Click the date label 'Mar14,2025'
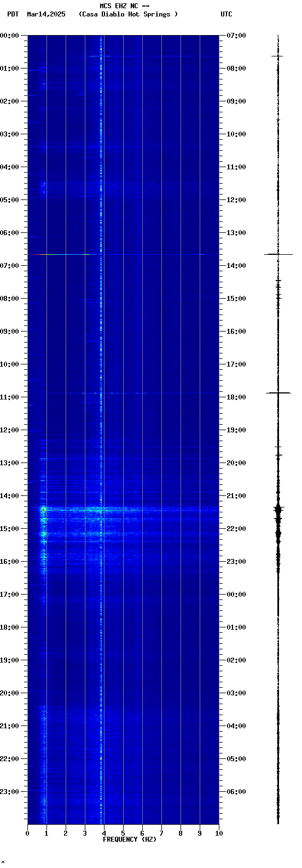 tap(46, 14)
